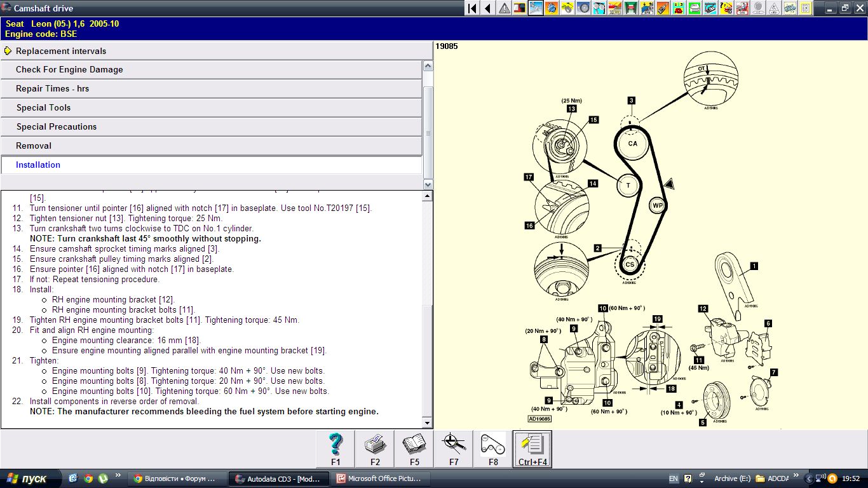Screen dimensions: 868x488
Task: Open the blue car toolbar icon
Action: pos(789,8)
